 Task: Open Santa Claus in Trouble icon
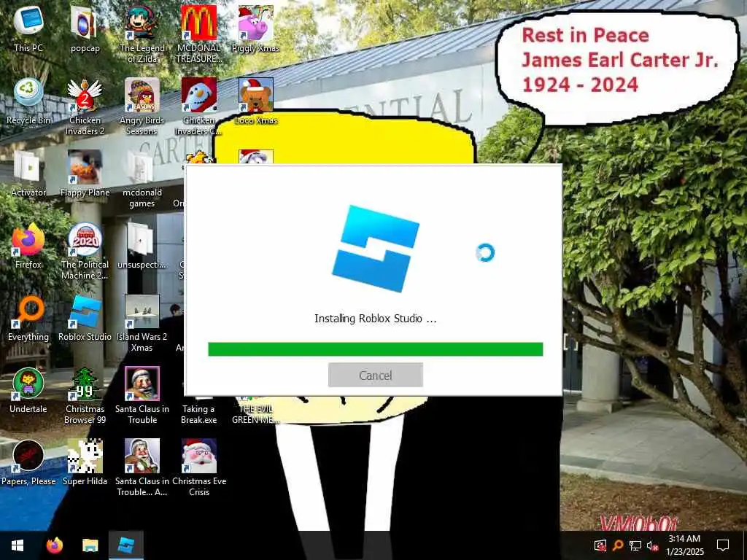tap(142, 396)
